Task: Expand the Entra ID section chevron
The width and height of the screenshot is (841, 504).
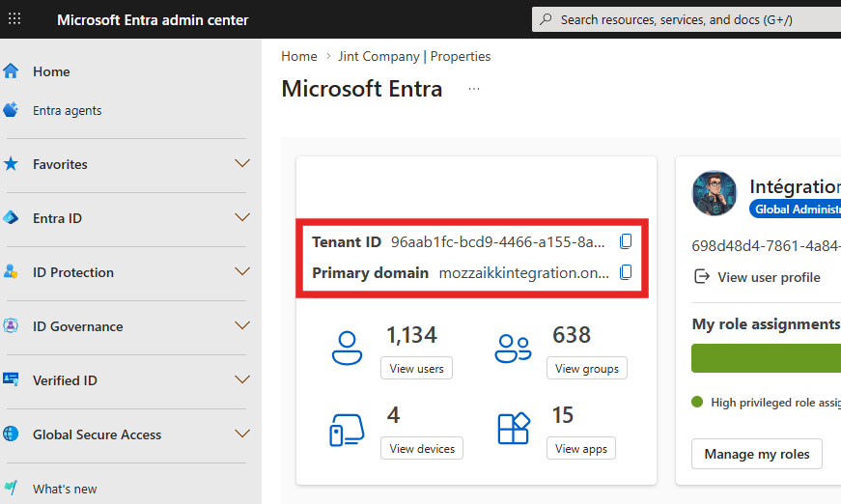Action: [242, 217]
